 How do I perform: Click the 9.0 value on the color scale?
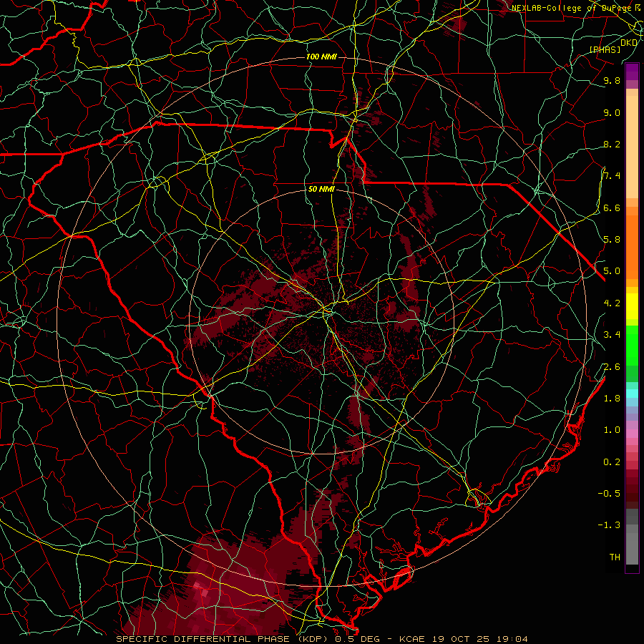click(612, 112)
